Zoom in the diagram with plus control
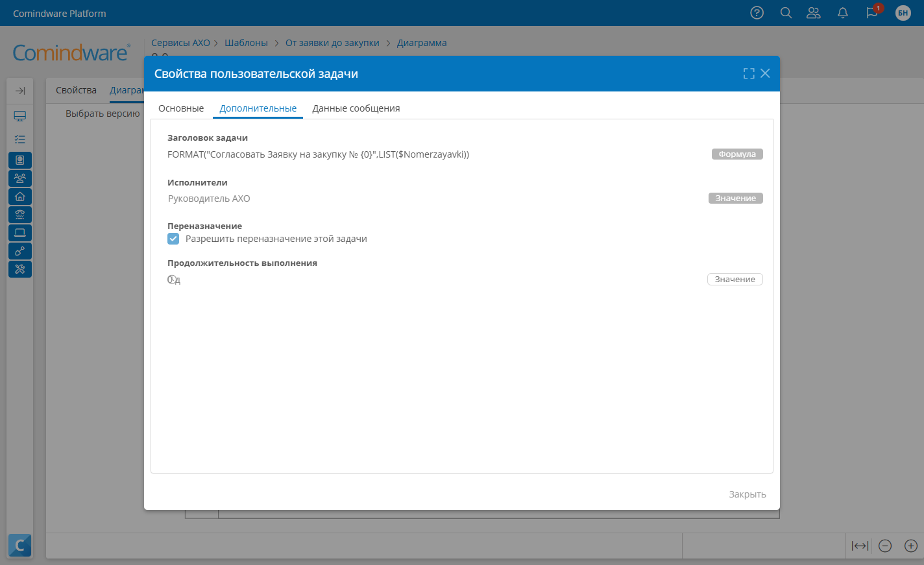The height and width of the screenshot is (565, 924). 911,546
